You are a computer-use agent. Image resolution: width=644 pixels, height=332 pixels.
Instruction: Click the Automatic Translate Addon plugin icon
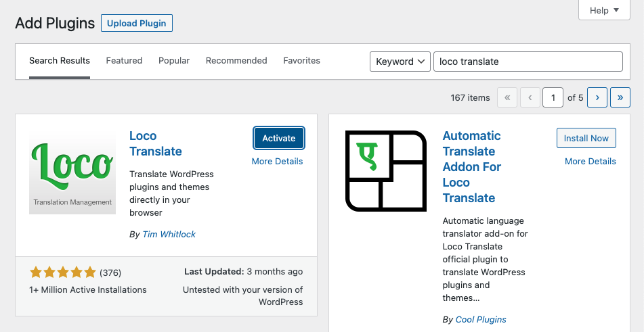click(x=386, y=171)
